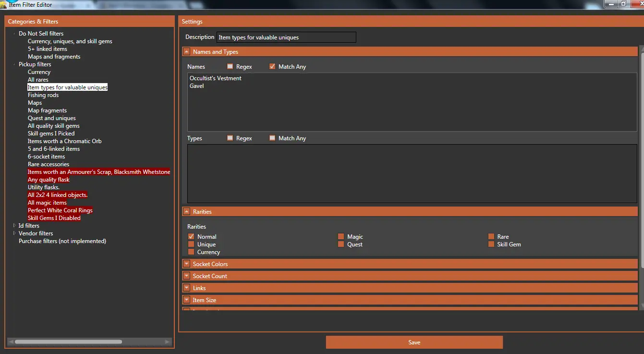This screenshot has height=354, width=644.
Task: Collapse the Names and Types section arrow
Action: (x=186, y=52)
